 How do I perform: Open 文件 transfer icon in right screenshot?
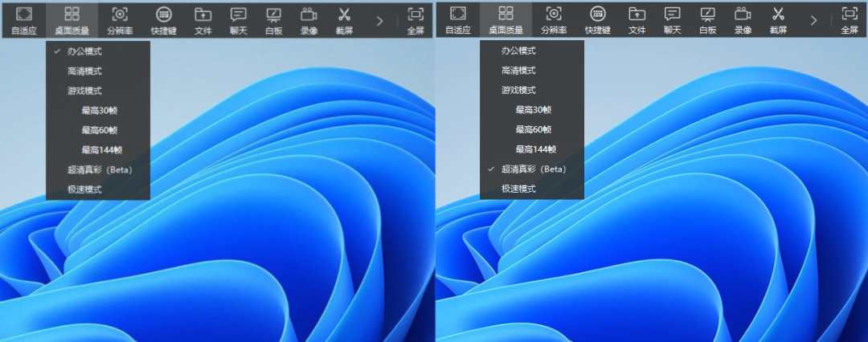tap(637, 14)
